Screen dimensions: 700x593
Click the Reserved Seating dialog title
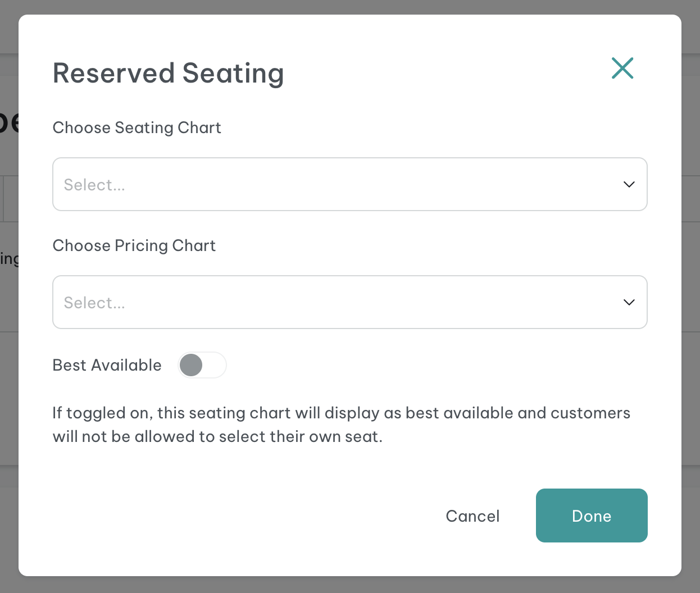tap(168, 74)
